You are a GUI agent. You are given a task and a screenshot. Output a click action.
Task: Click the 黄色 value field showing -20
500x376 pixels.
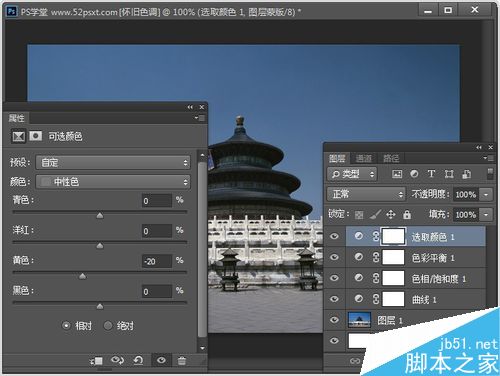point(157,261)
